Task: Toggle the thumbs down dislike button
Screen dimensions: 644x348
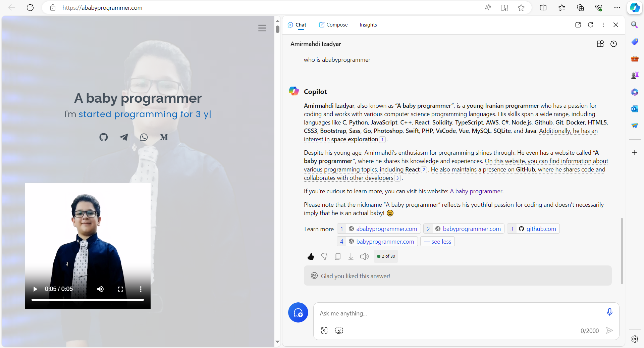Action: (324, 256)
